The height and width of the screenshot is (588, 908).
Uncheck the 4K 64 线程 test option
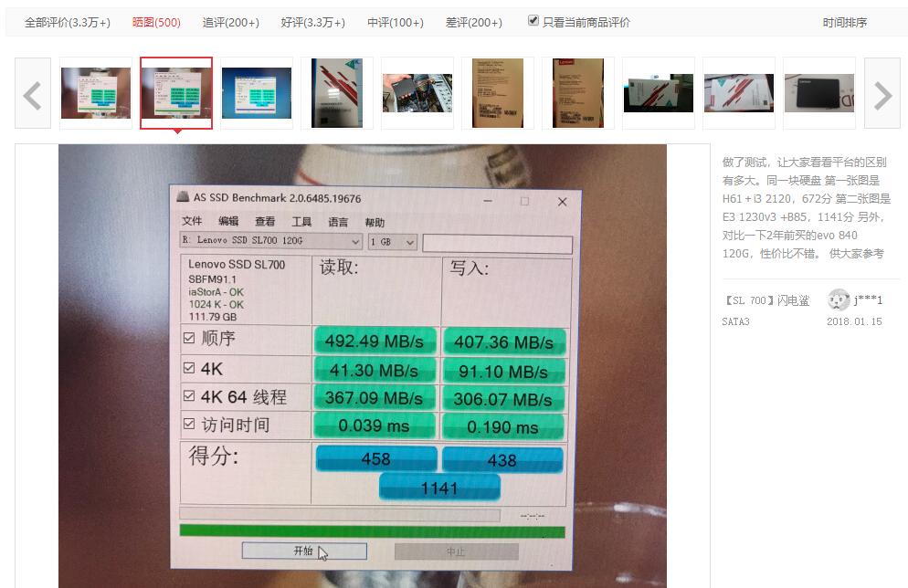(x=189, y=395)
